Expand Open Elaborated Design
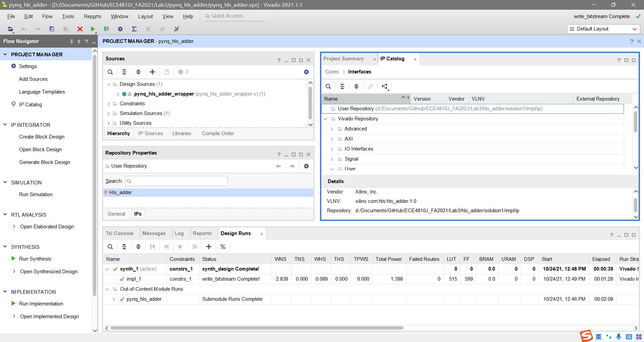 (x=14, y=226)
